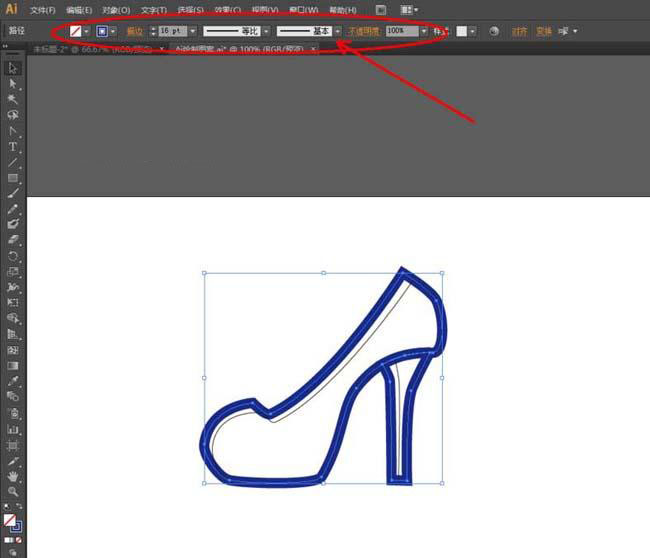650x558 pixels.
Task: Open the 100% opacity dropdown arrow
Action: coord(424,31)
